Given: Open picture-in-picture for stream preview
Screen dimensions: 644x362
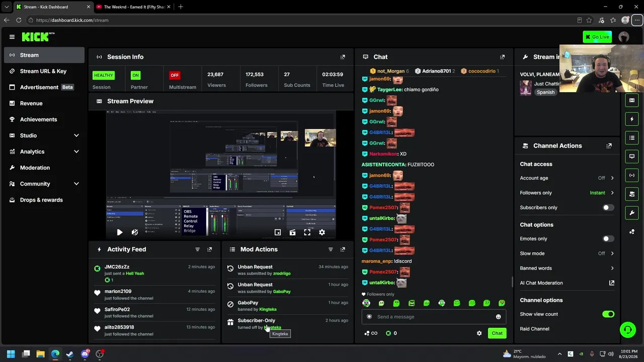Looking at the screenshot, I should 277,232.
